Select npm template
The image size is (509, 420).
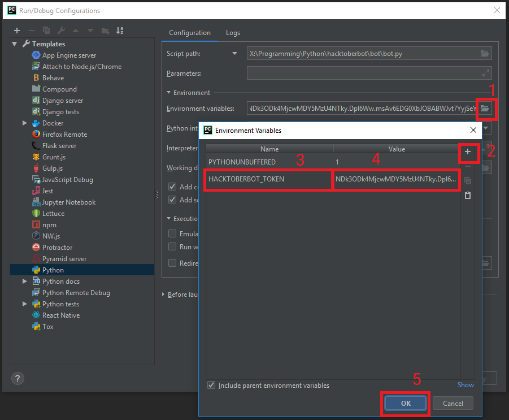click(x=44, y=225)
